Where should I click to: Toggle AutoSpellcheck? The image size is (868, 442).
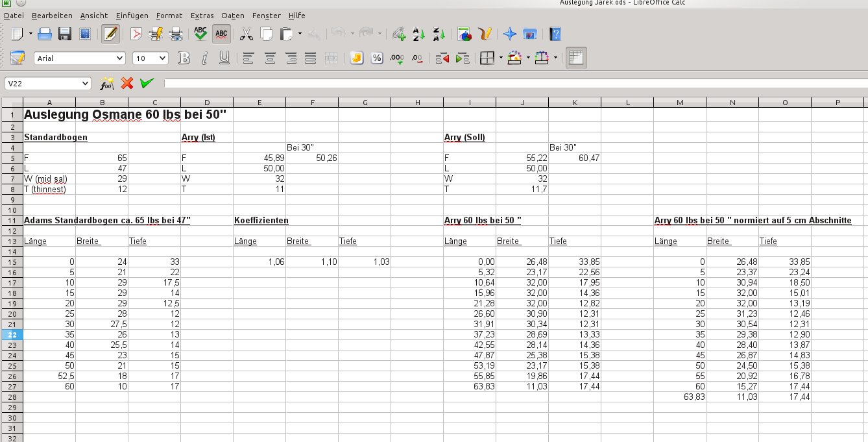(x=221, y=34)
